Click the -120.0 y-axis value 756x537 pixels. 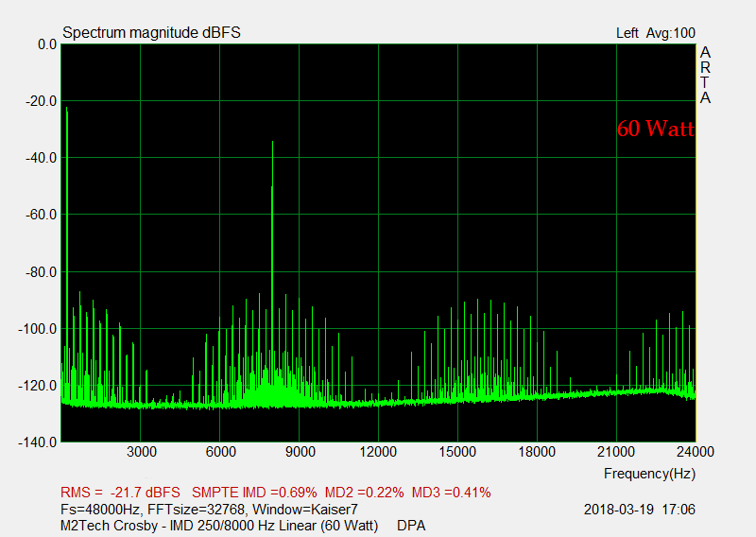pyautogui.click(x=38, y=386)
